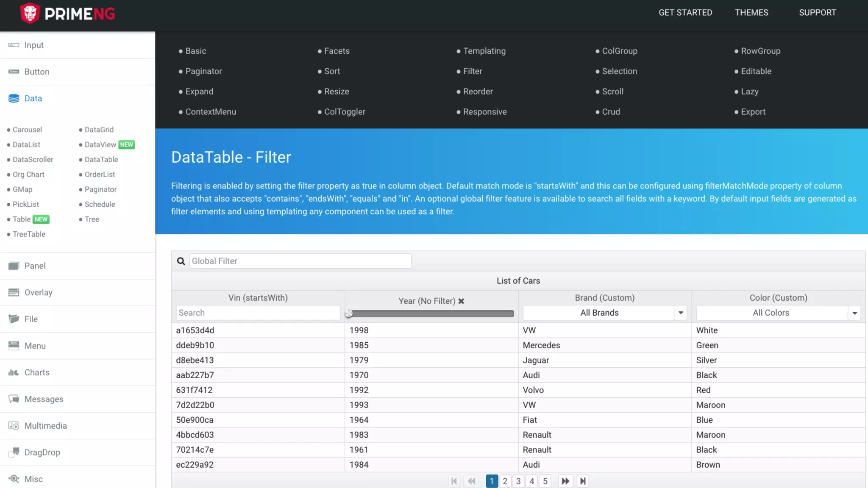Click the File folder sidebar icon
The width and height of the screenshot is (868, 488).
tap(14, 319)
